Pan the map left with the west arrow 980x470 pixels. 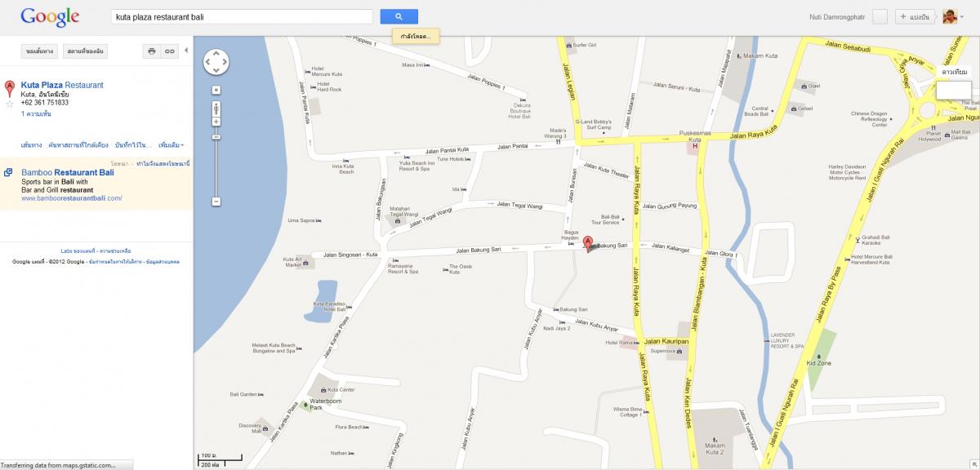click(x=208, y=62)
